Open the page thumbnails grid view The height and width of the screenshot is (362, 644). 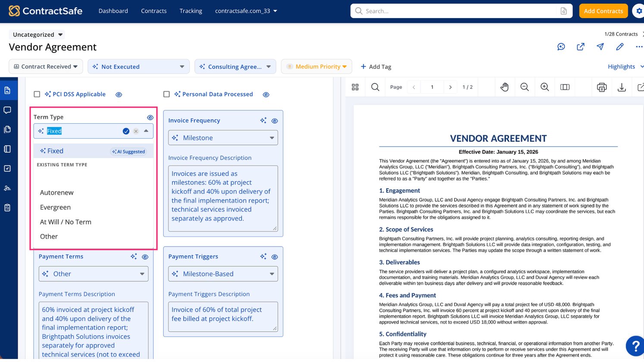[x=355, y=87]
